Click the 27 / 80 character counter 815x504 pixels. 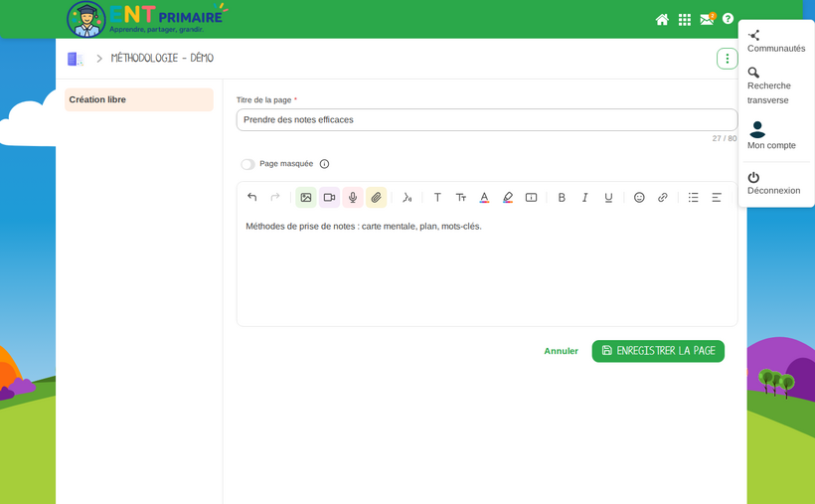click(x=724, y=138)
